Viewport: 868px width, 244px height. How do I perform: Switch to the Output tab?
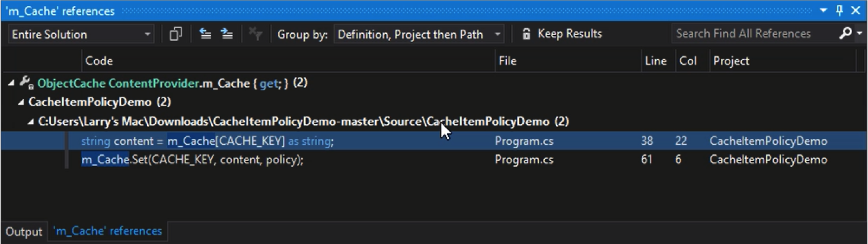coord(24,232)
